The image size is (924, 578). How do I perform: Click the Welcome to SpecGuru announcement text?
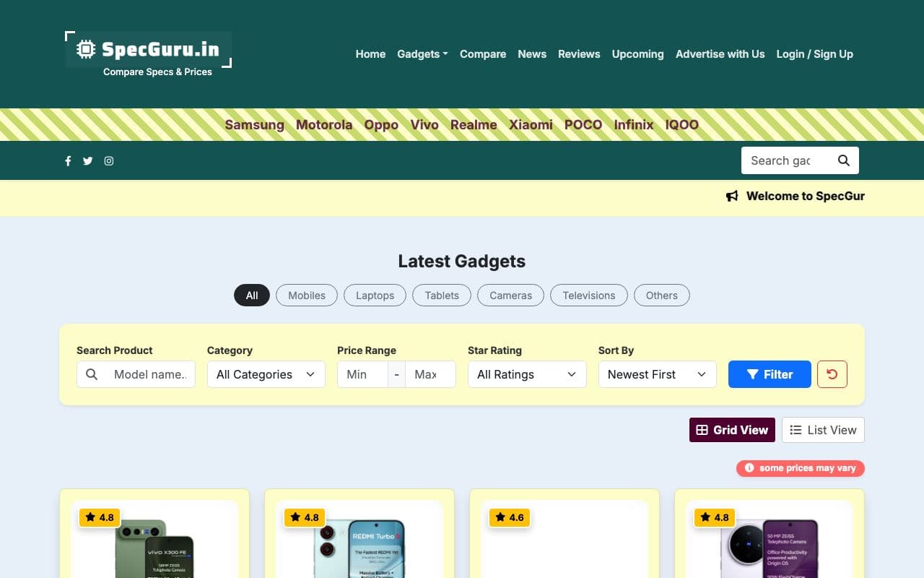(x=806, y=197)
